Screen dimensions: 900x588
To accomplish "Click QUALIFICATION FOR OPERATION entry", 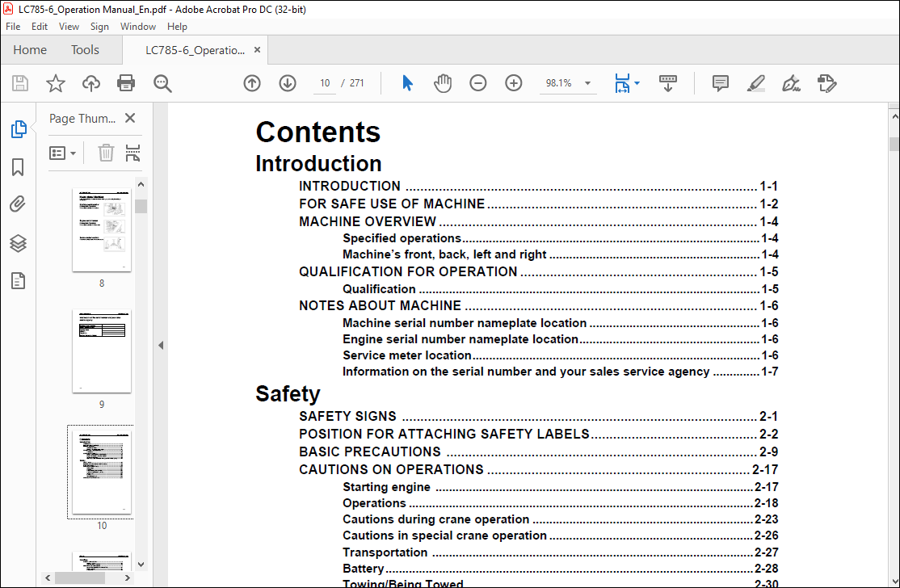I will [x=538, y=271].
